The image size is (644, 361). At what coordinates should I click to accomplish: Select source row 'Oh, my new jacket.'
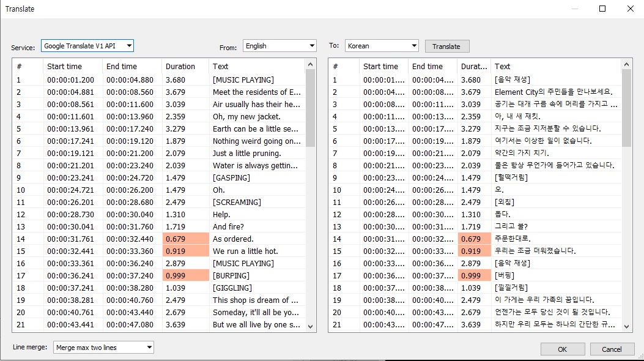coord(159,117)
